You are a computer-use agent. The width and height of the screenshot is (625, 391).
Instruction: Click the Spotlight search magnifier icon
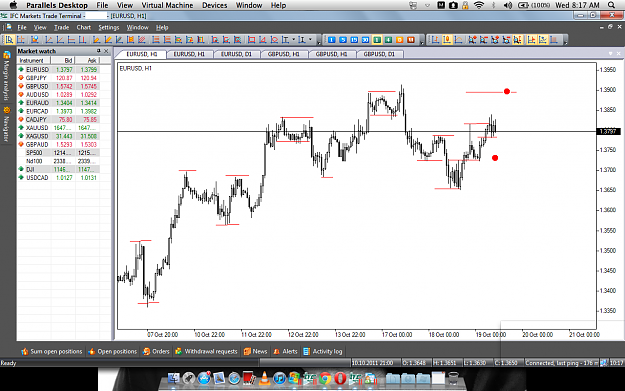(611, 5)
